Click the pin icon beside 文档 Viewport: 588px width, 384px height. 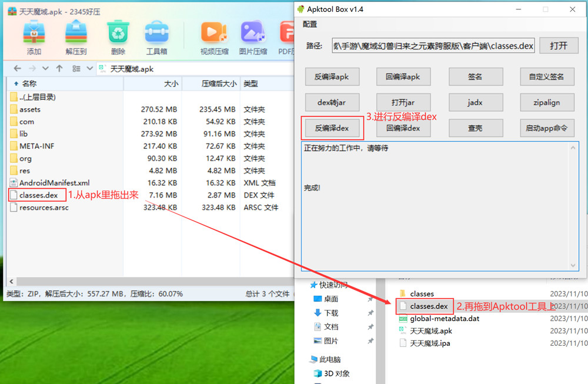tap(370, 327)
